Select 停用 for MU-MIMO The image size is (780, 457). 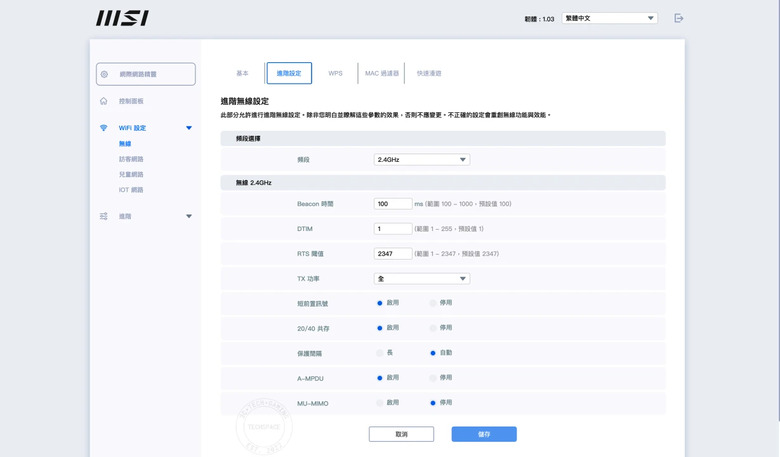coord(433,403)
